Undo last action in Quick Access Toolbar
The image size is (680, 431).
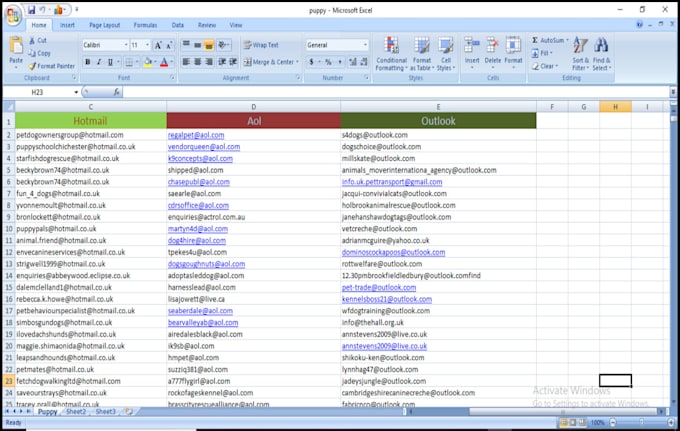(42, 10)
